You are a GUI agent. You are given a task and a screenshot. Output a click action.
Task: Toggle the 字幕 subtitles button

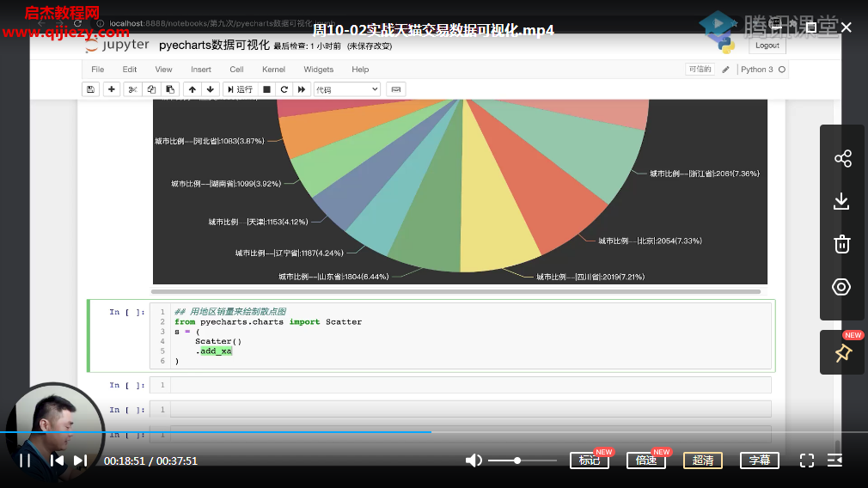760,461
